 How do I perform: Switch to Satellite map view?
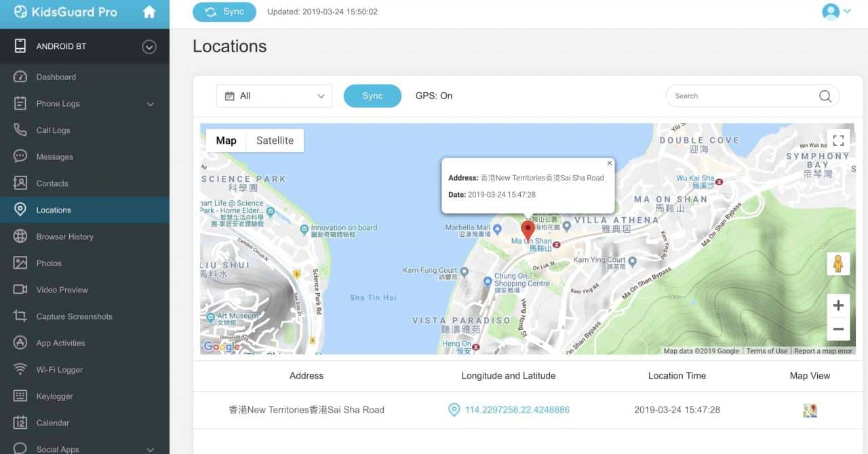[275, 140]
